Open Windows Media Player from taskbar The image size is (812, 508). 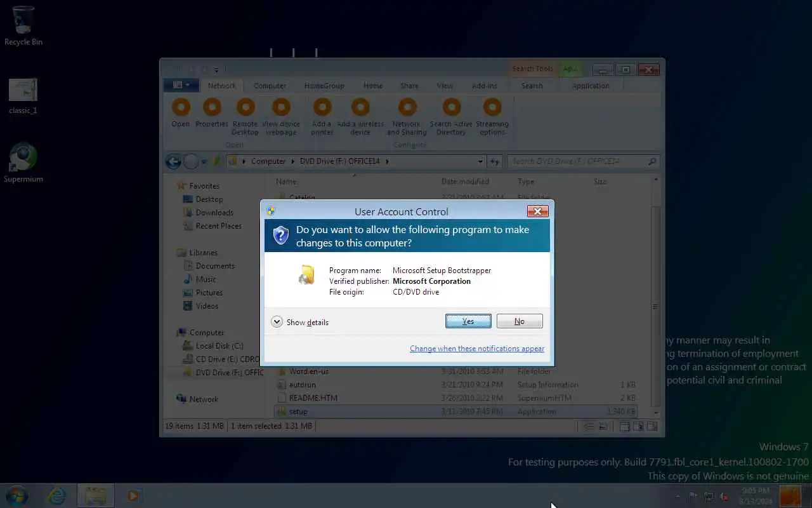133,495
